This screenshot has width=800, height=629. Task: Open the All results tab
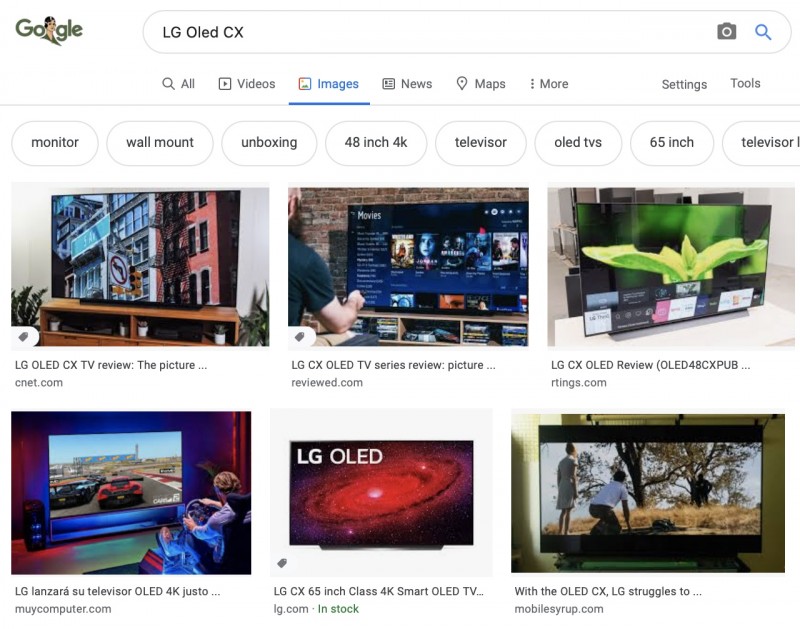[178, 84]
